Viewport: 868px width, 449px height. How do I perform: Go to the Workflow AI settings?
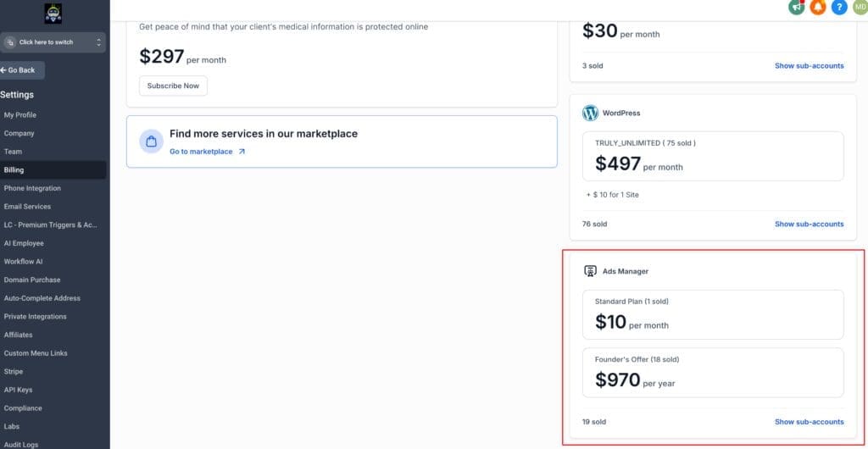click(24, 262)
